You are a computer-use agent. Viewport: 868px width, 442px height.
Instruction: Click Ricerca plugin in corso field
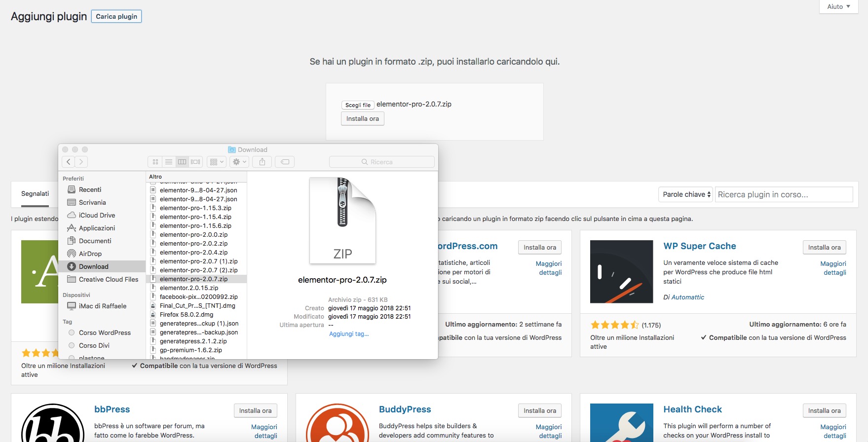coord(784,194)
